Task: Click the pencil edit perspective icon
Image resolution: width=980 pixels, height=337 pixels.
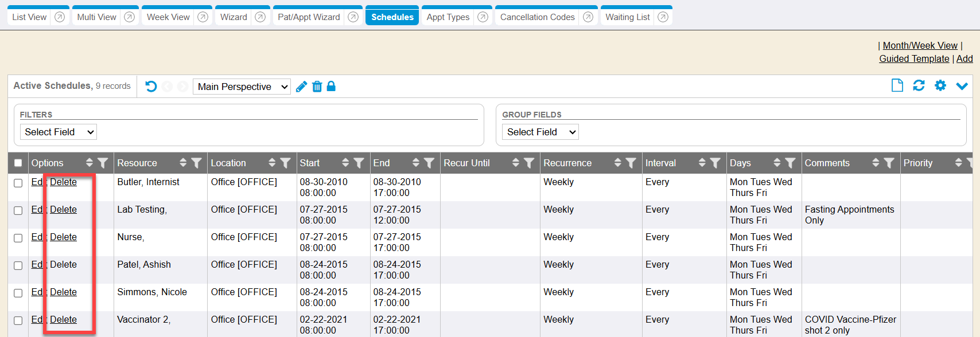Action: (301, 87)
